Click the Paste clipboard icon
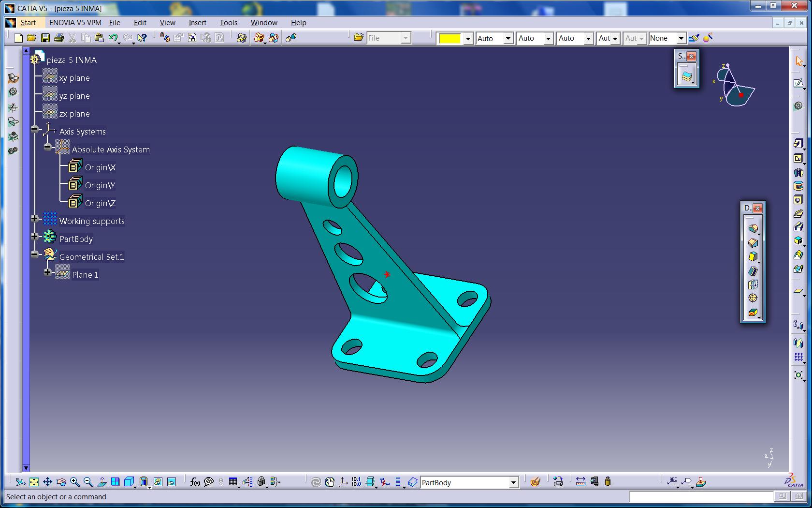812x508 pixels. (x=100, y=38)
